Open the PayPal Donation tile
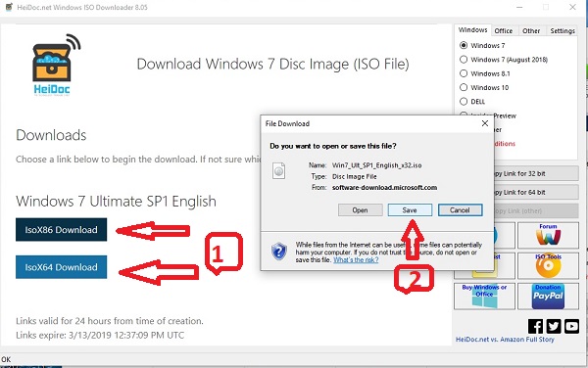Viewport: 588px width, 368px height. pyautogui.click(x=548, y=296)
